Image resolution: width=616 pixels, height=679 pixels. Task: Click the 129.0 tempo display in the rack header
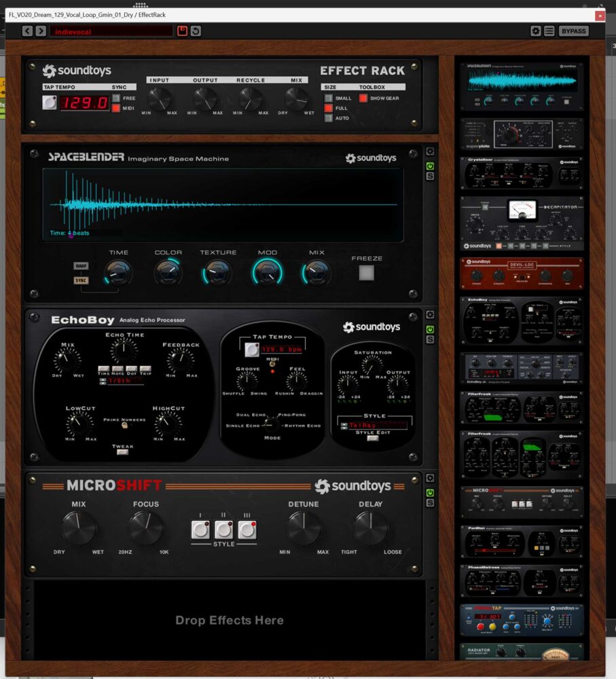point(84,103)
